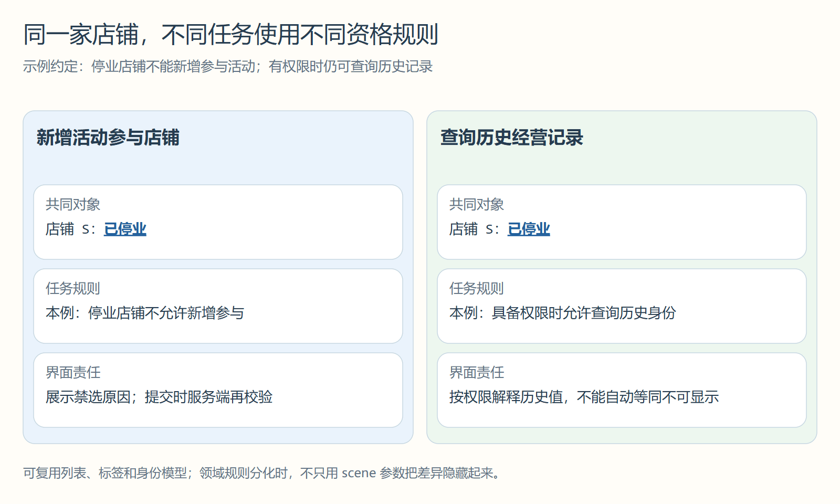Click 共同对象 label in 查询历史经营记录 card
The image size is (840, 504).
click(477, 204)
